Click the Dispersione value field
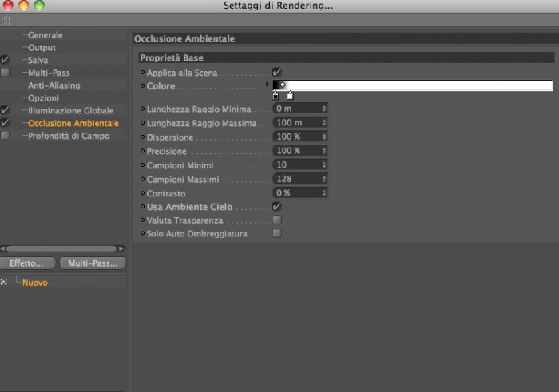Image resolution: width=559 pixels, height=392 pixels. [x=300, y=137]
